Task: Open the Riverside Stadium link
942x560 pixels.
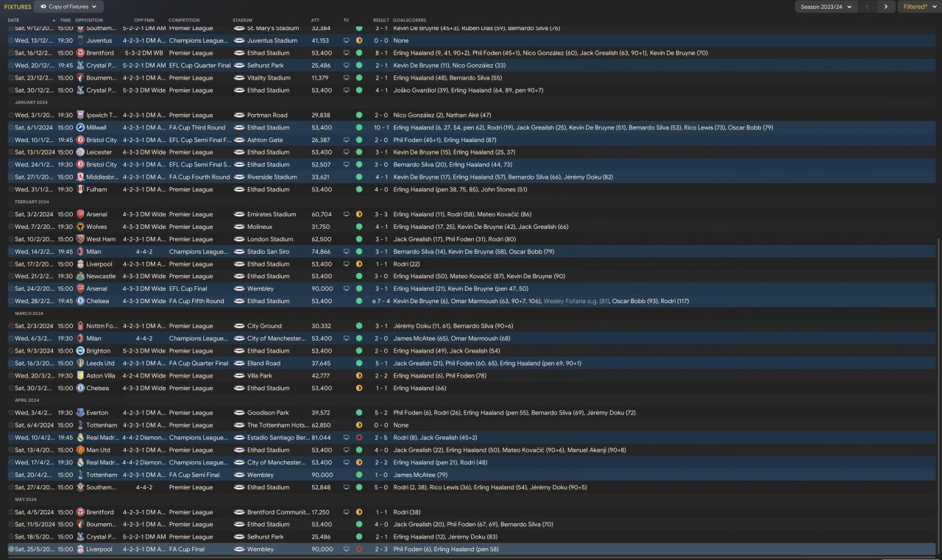Action: tap(272, 177)
